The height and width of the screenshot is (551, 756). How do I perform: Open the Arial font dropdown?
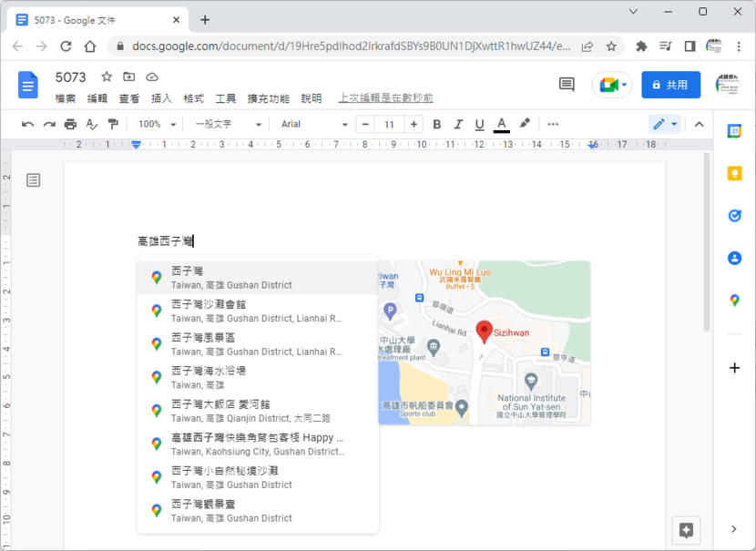[x=314, y=125]
